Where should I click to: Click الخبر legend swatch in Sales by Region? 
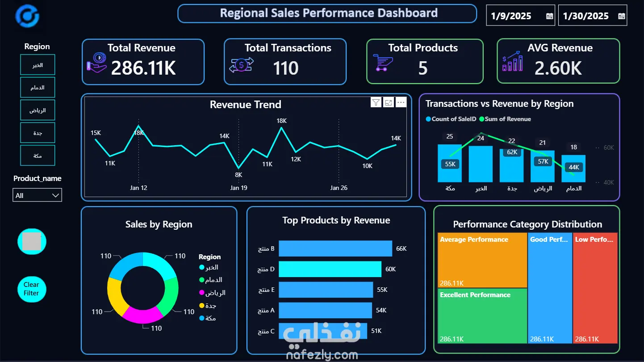point(202,267)
